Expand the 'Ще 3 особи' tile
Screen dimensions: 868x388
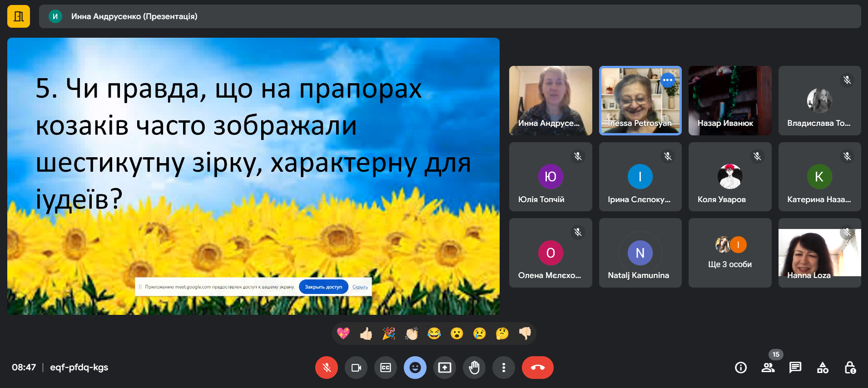point(730,253)
